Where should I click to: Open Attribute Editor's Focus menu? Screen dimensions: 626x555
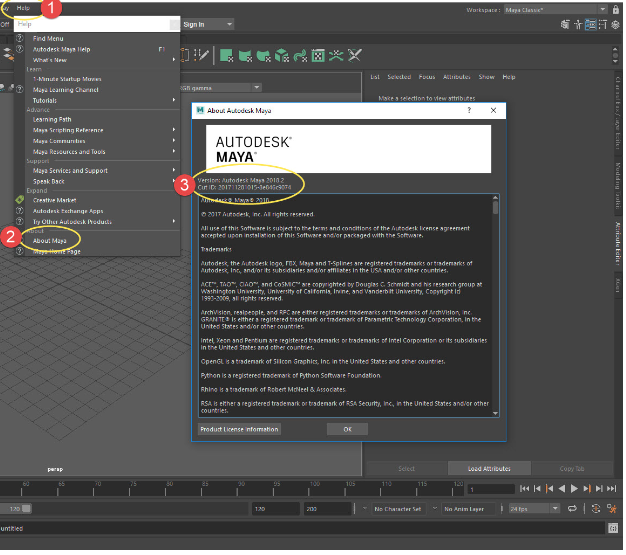[427, 77]
